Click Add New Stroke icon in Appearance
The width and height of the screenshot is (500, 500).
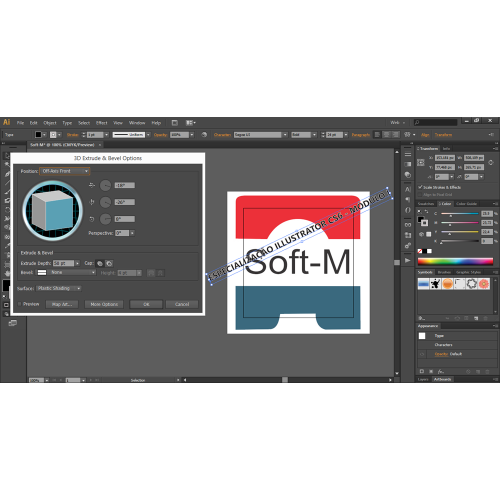[422, 371]
